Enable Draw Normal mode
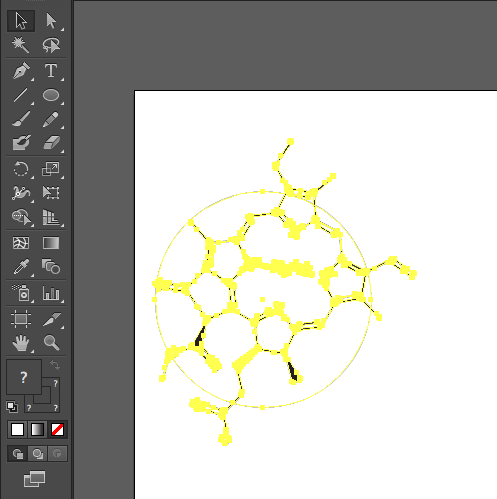Image resolution: width=497 pixels, height=499 pixels. (18, 454)
